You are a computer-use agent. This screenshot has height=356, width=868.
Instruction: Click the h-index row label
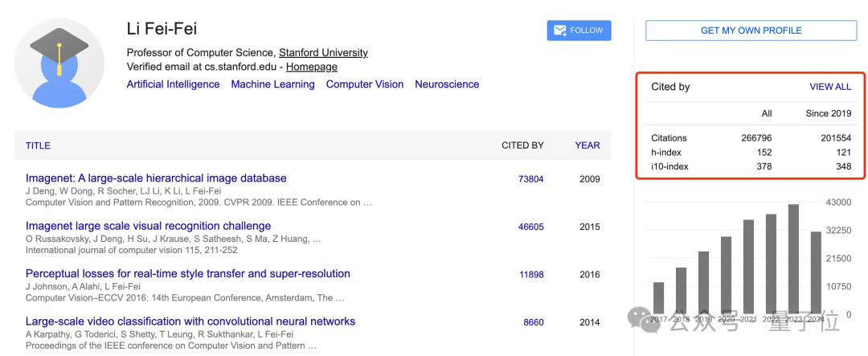(666, 152)
